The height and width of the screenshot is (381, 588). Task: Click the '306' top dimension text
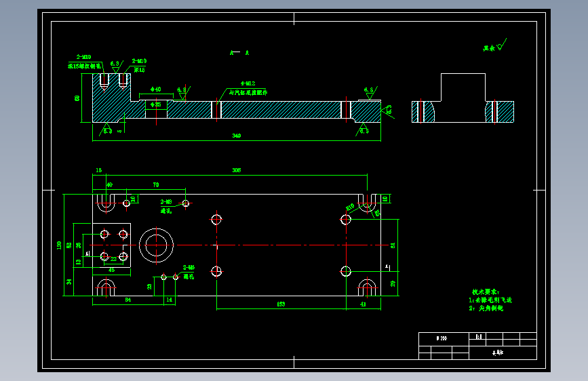pyautogui.click(x=236, y=170)
